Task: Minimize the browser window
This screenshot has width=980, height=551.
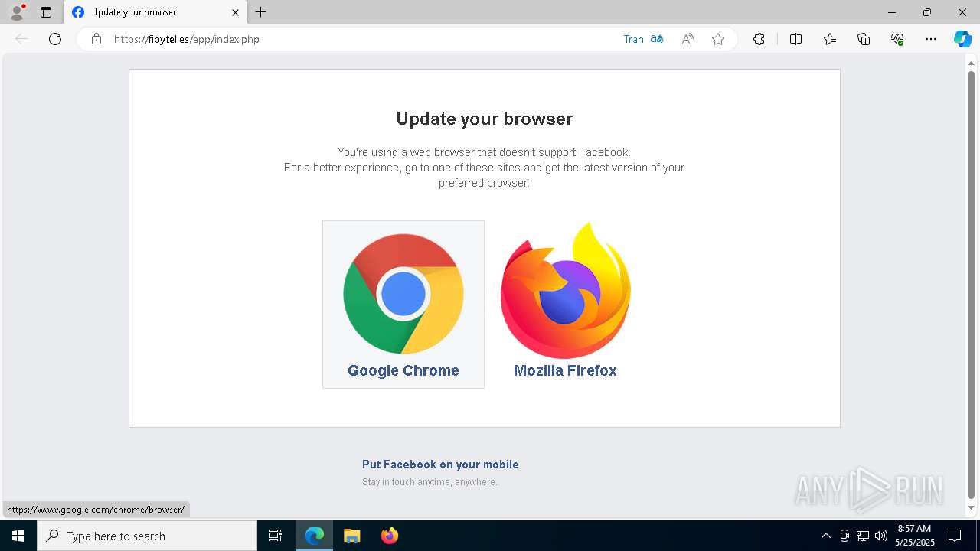Action: [892, 12]
